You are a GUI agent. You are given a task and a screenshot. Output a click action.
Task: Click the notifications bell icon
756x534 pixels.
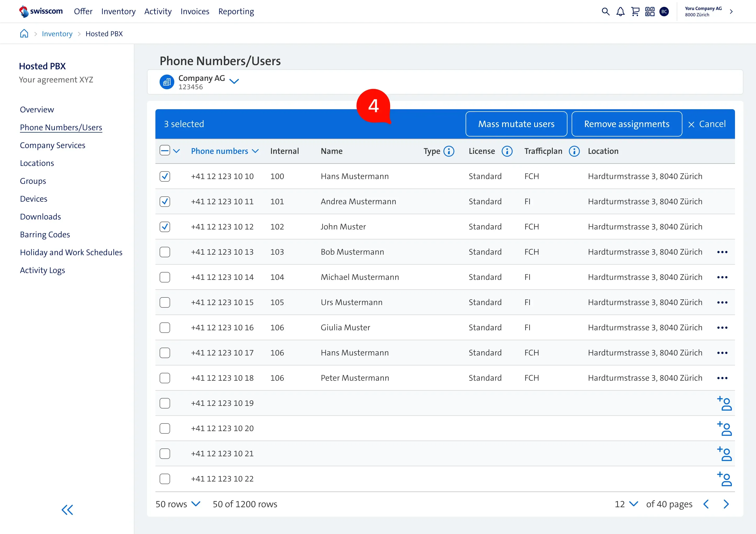(x=620, y=12)
